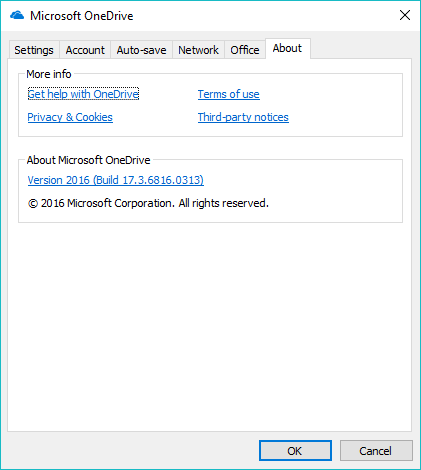Image resolution: width=421 pixels, height=470 pixels.
Task: Dismiss dialog with Cancel button
Action: [x=376, y=451]
